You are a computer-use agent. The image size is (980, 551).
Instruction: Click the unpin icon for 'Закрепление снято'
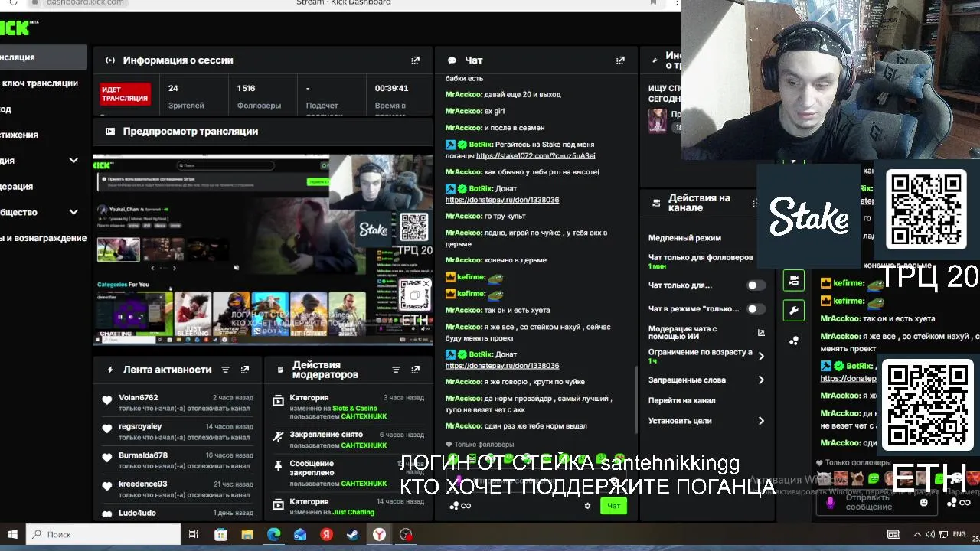pos(278,436)
